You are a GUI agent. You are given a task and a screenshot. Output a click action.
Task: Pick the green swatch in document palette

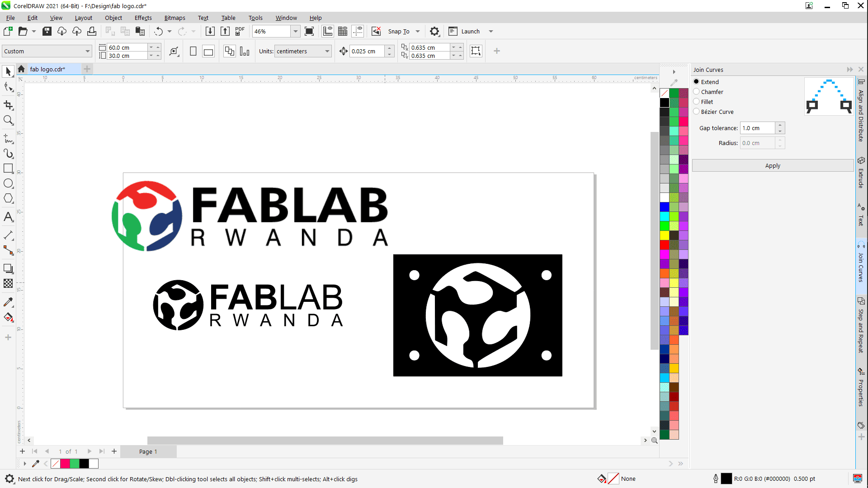[x=75, y=464]
